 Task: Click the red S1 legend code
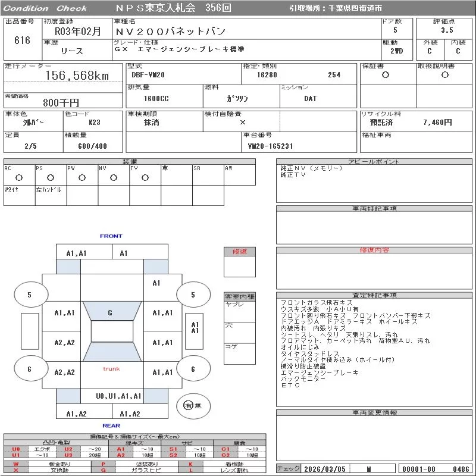[173, 449]
